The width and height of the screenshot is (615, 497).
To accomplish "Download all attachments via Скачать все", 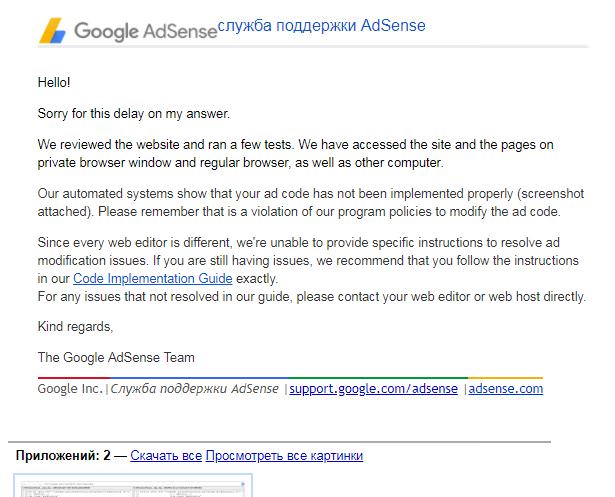I will click(x=166, y=456).
